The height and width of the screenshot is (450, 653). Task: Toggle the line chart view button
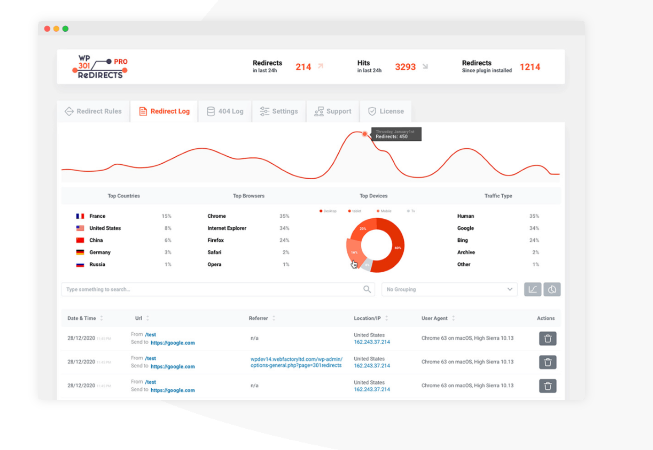click(533, 289)
